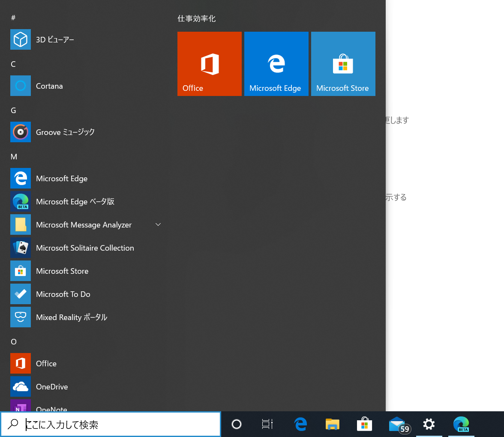Image resolution: width=504 pixels, height=437 pixels.
Task: Open 3D ビューアー from the app list
Action: point(87,39)
